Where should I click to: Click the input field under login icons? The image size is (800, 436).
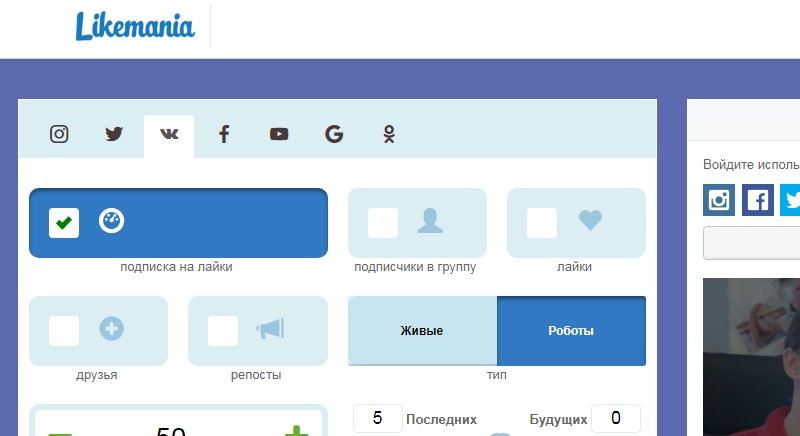click(752, 243)
